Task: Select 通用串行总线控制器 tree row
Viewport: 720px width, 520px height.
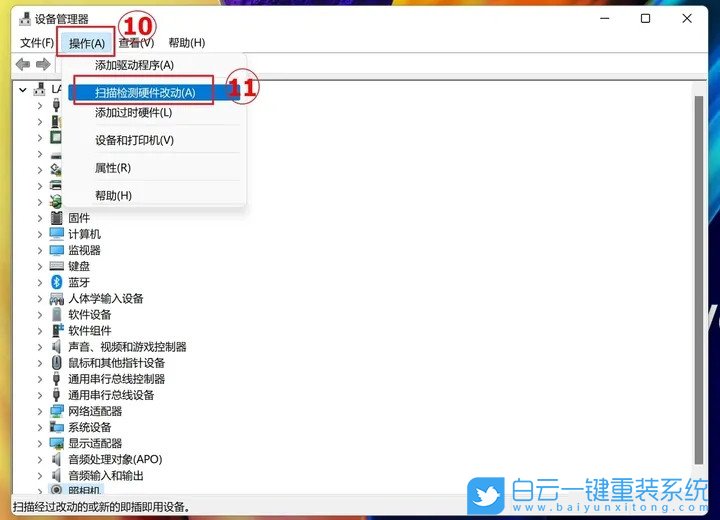Action: pos(117,379)
